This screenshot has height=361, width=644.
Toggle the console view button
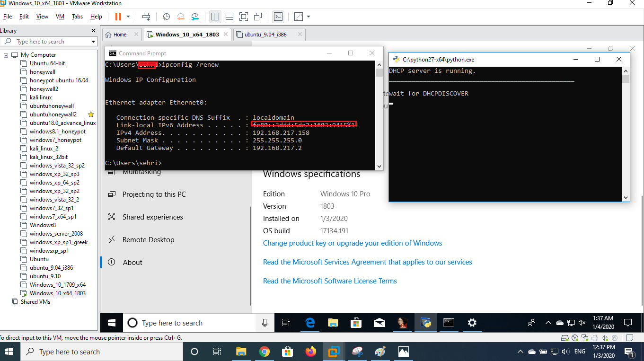pyautogui.click(x=278, y=17)
